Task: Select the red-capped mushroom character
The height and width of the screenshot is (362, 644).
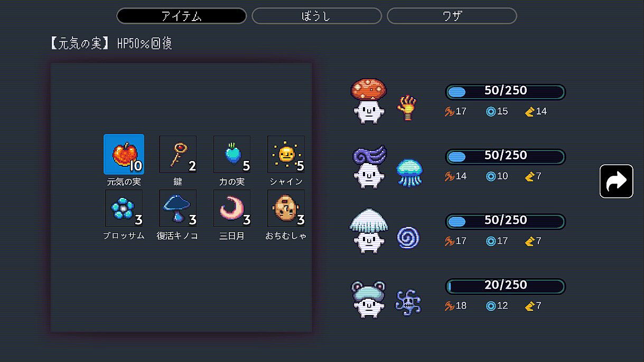Action: tap(368, 101)
